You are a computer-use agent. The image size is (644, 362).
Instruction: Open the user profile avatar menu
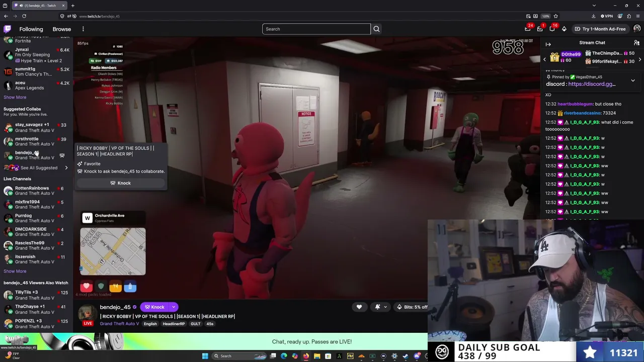(637, 29)
